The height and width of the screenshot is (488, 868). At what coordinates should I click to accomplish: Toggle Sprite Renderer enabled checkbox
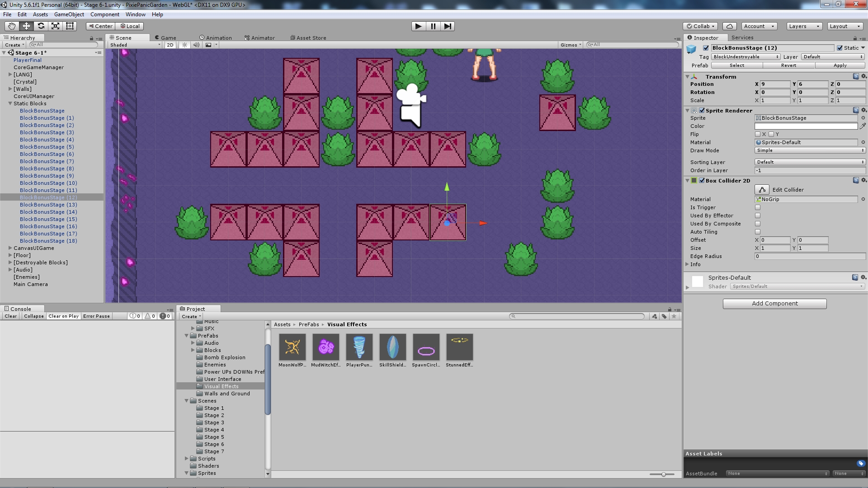pyautogui.click(x=702, y=110)
